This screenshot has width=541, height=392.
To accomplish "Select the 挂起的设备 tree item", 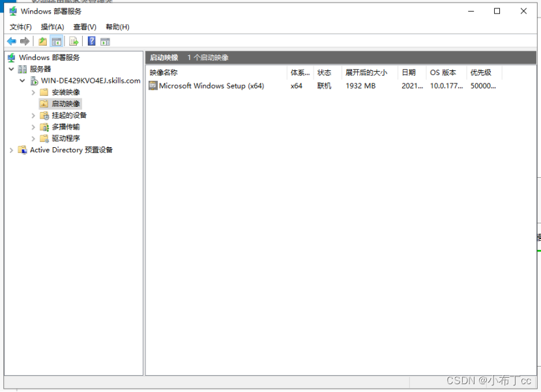I will [69, 115].
